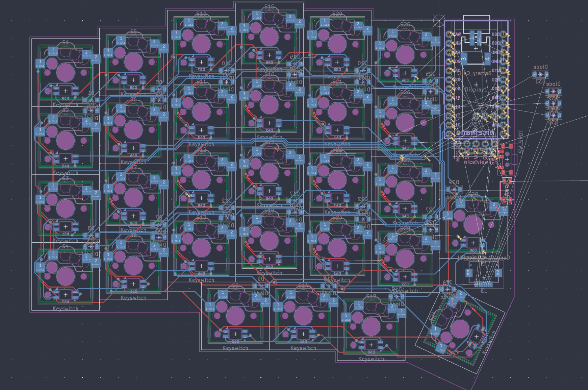Select the nice!view display connector footprint
588x390 pixels.
(475, 147)
